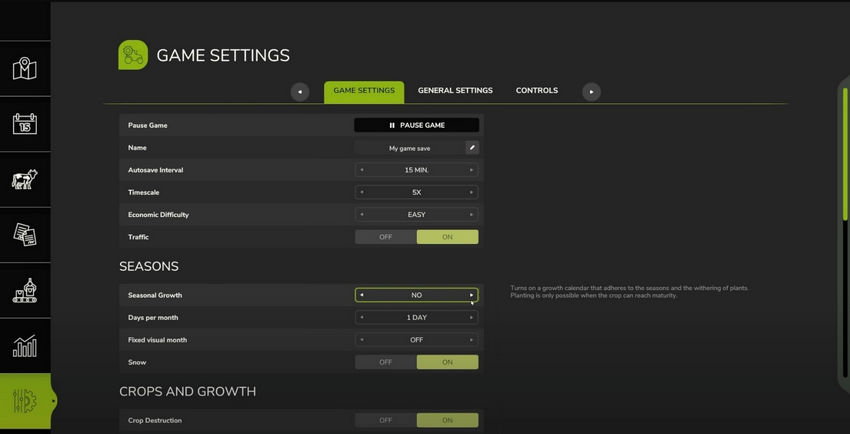Switch to General Settings tab
Screen dimensions: 850x434
(x=455, y=91)
